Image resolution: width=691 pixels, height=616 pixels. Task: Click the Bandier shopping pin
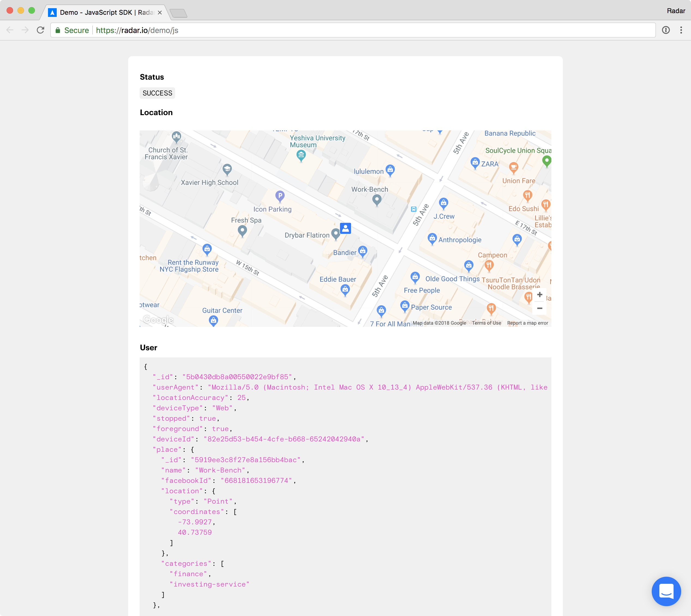(363, 252)
